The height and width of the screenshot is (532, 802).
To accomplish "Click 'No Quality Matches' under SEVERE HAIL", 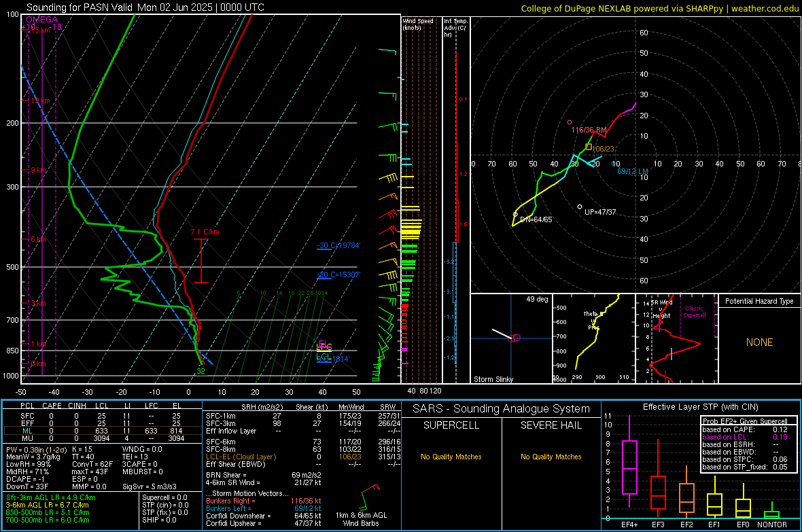I will [551, 457].
